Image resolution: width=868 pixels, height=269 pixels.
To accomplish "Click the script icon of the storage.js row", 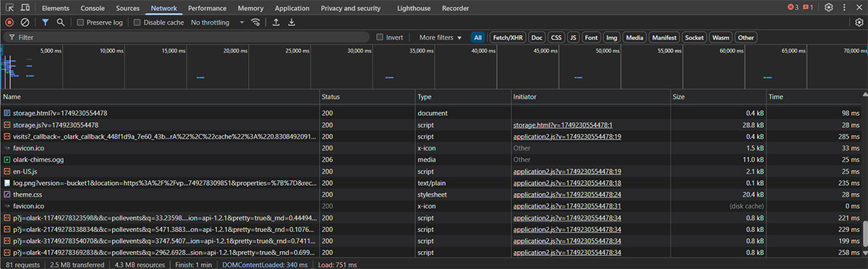I will pyautogui.click(x=7, y=125).
